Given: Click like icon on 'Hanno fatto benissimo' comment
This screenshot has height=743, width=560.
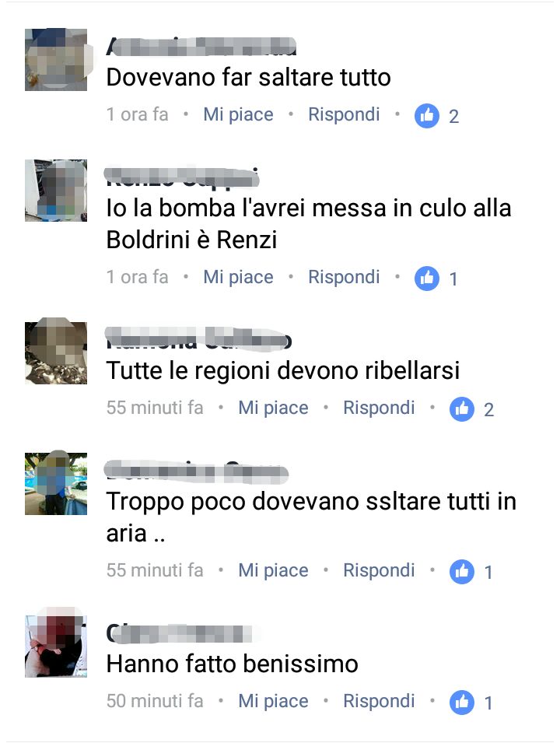Looking at the screenshot, I should coord(461,702).
